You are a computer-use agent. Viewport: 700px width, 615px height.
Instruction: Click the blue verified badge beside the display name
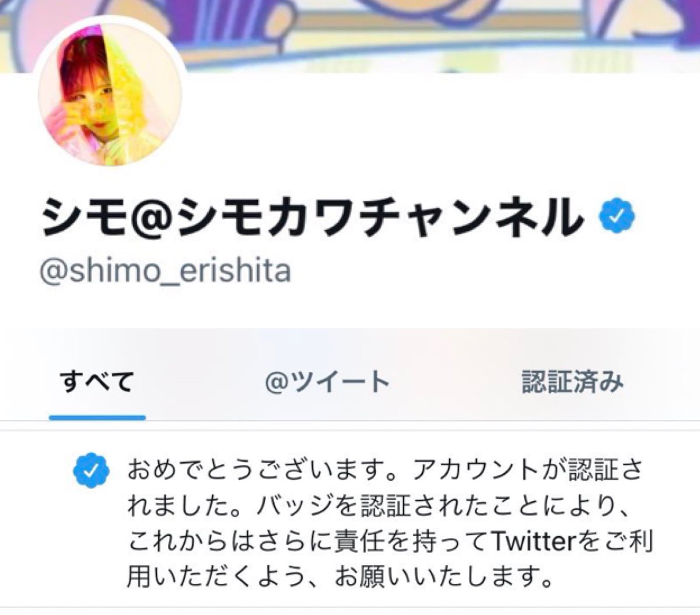point(617,217)
